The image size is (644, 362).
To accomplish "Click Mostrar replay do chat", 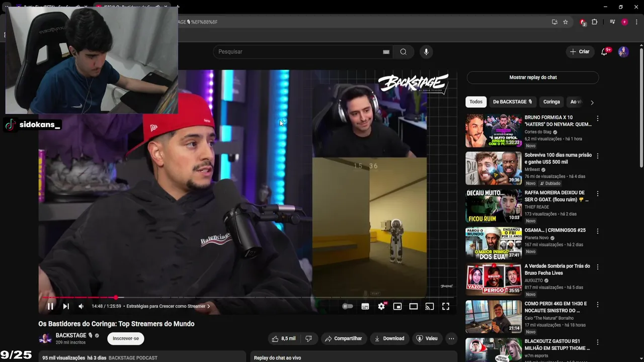I will (533, 77).
